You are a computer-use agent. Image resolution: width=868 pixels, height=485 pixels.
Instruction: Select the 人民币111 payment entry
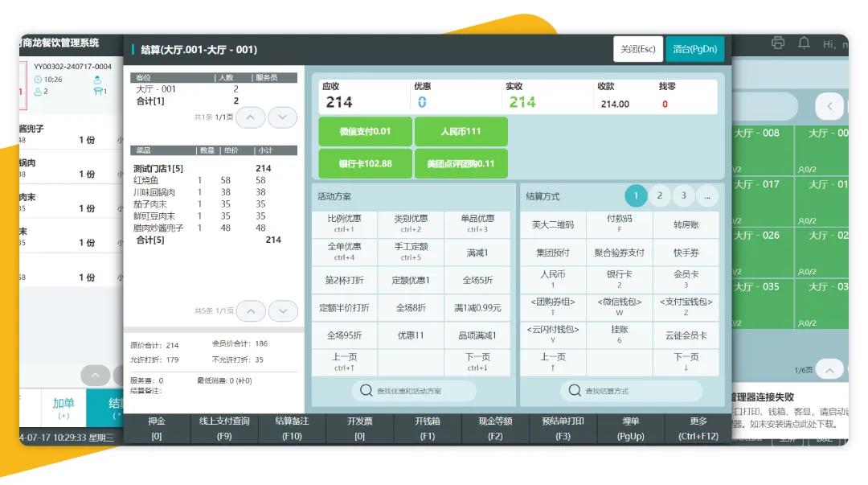click(x=461, y=131)
